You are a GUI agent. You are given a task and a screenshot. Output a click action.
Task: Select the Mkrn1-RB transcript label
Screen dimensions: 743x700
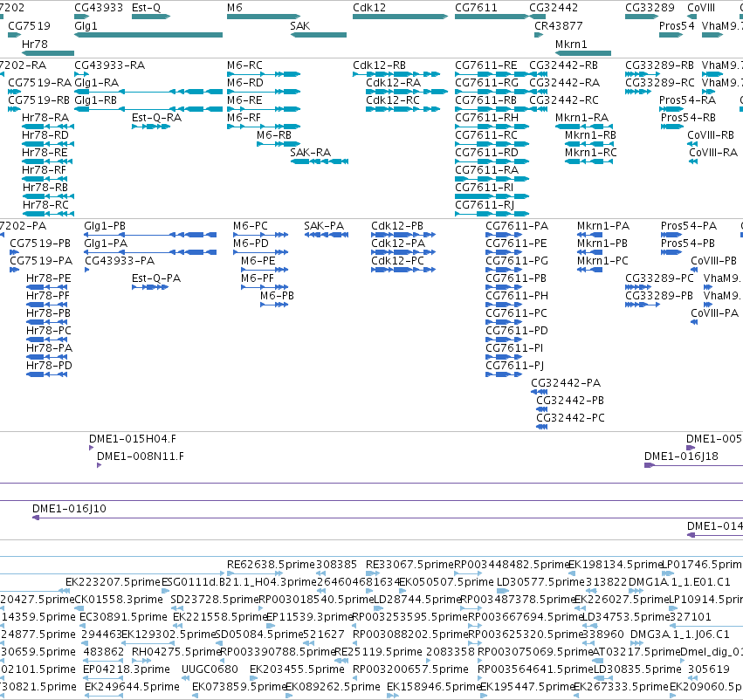pos(590,135)
